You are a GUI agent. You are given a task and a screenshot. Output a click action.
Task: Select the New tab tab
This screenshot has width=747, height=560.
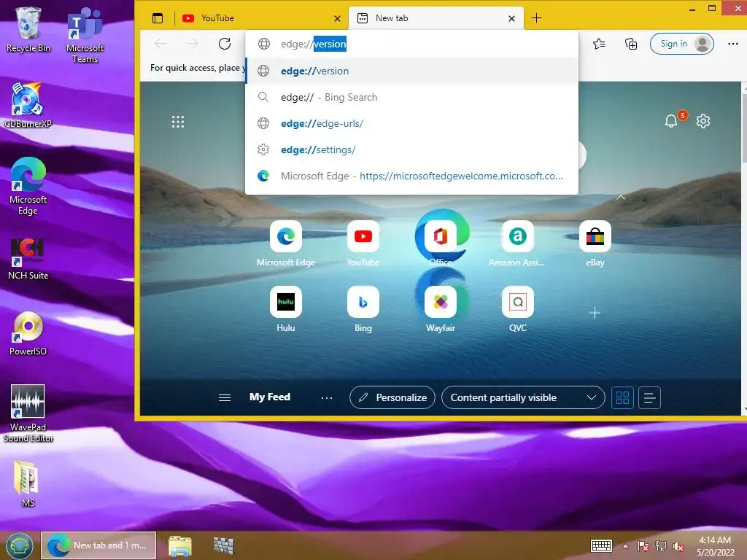click(436, 18)
